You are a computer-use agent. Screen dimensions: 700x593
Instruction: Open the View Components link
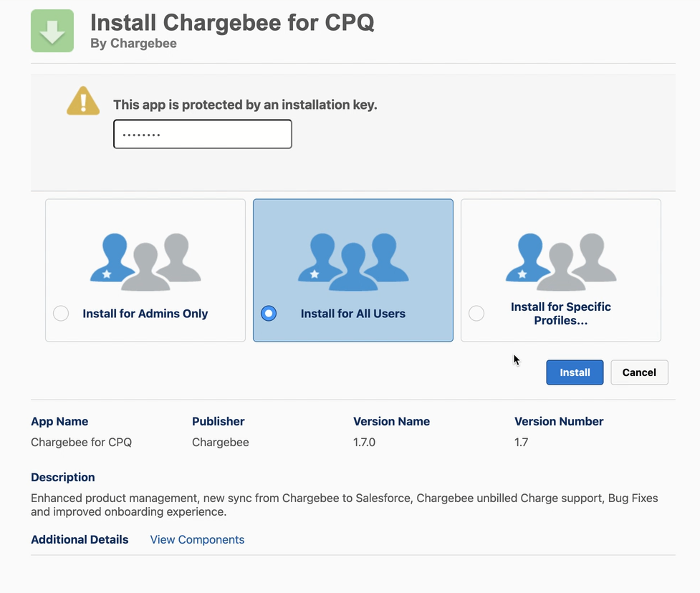pos(197,540)
